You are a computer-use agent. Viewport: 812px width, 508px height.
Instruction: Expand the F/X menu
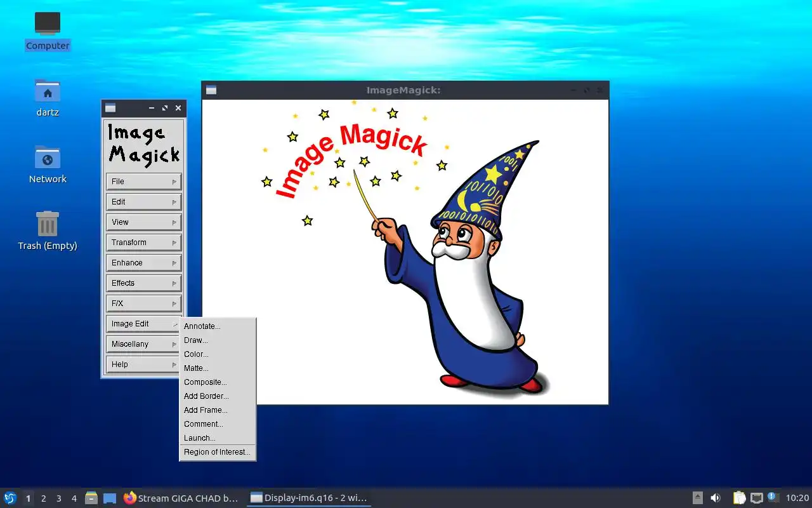pyautogui.click(x=144, y=304)
